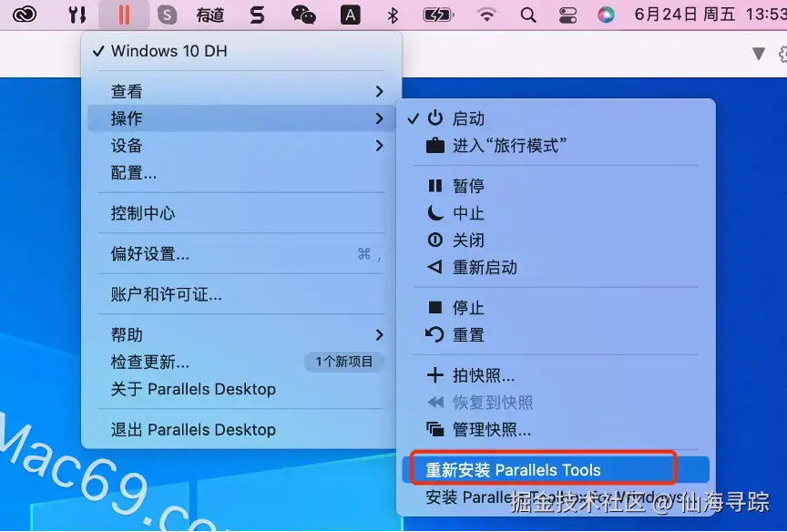Open 控制中心 from the menu
This screenshot has width=787, height=532.
pos(241,213)
